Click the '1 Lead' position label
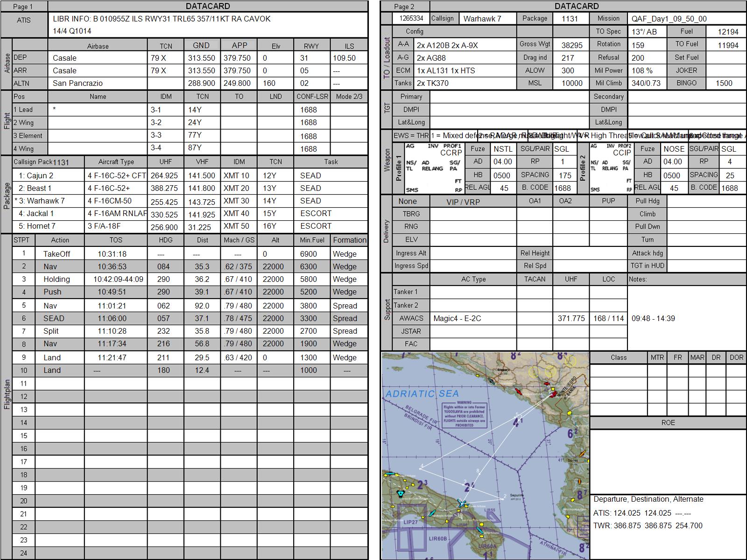The height and width of the screenshot is (560, 747). coord(23,110)
